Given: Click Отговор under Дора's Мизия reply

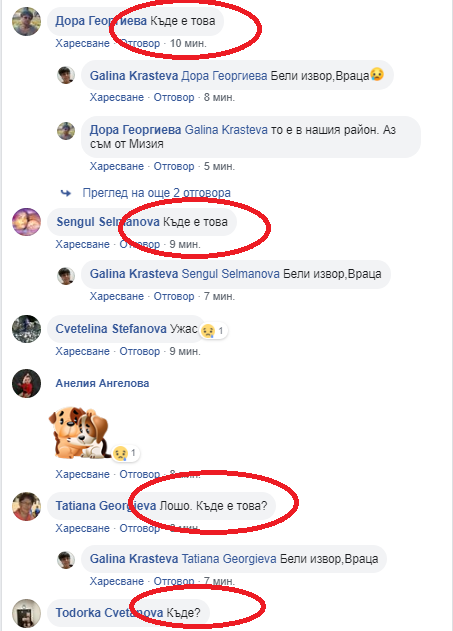Looking at the screenshot, I should (x=174, y=166).
